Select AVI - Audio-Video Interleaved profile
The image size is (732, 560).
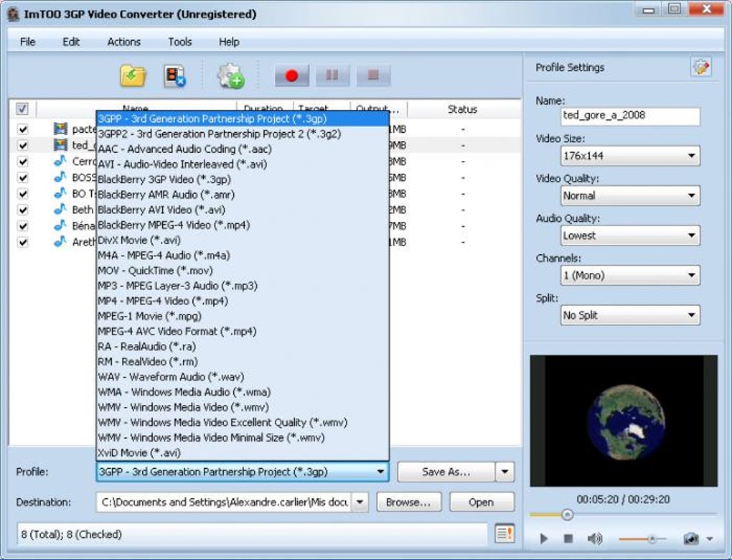(243, 164)
